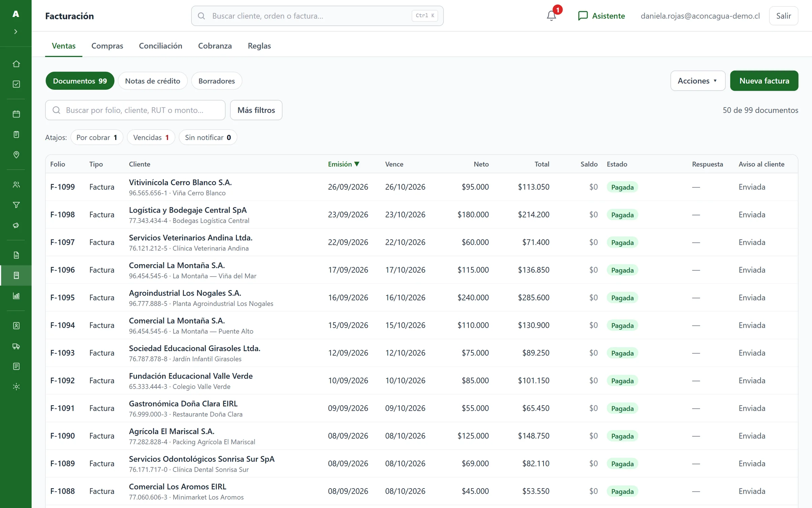The width and height of the screenshot is (812, 508).
Task: Open the calendar icon in sidebar
Action: click(16, 114)
